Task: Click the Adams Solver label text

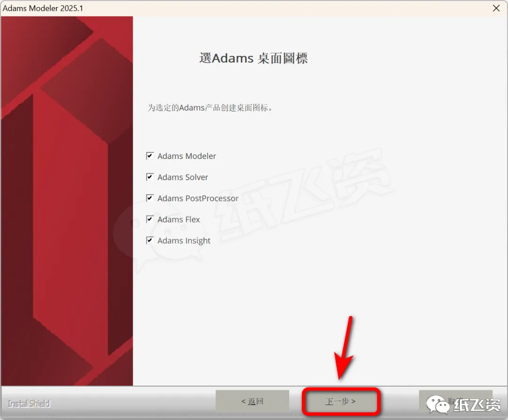Action: [x=183, y=177]
